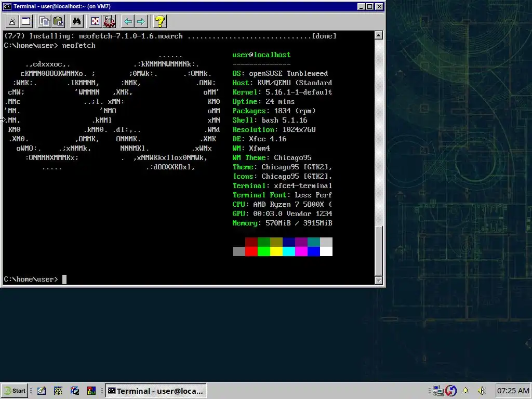Click the Copy toolbar icon

coord(44,22)
